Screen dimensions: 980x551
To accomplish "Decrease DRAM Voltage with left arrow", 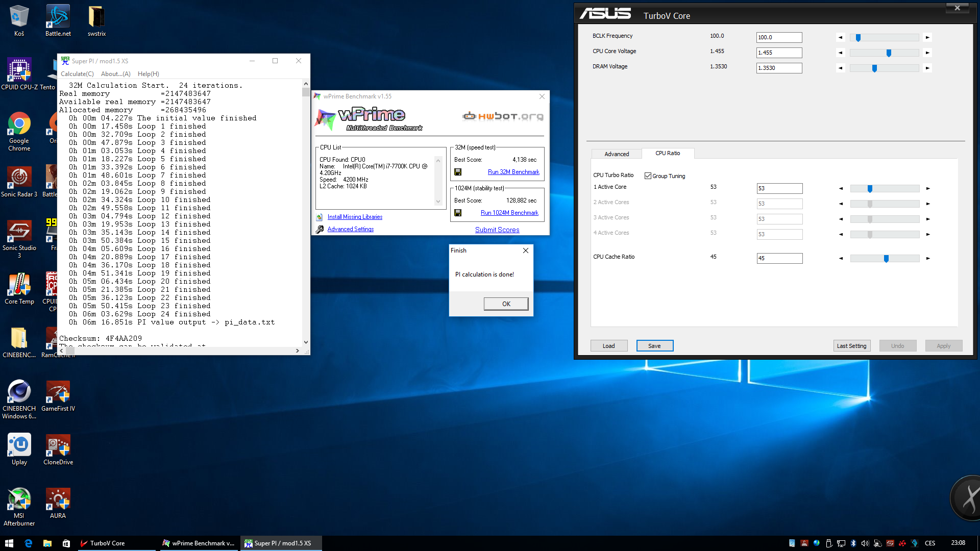I will point(840,68).
